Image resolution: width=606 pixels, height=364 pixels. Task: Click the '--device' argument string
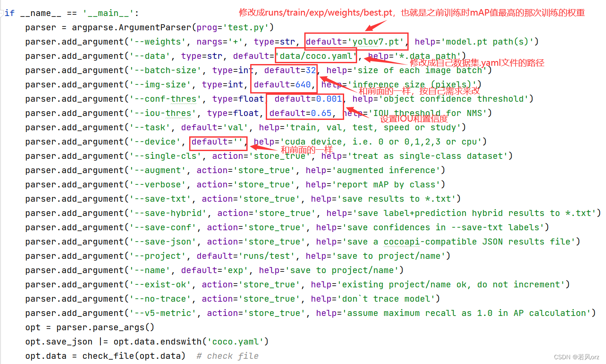155,142
